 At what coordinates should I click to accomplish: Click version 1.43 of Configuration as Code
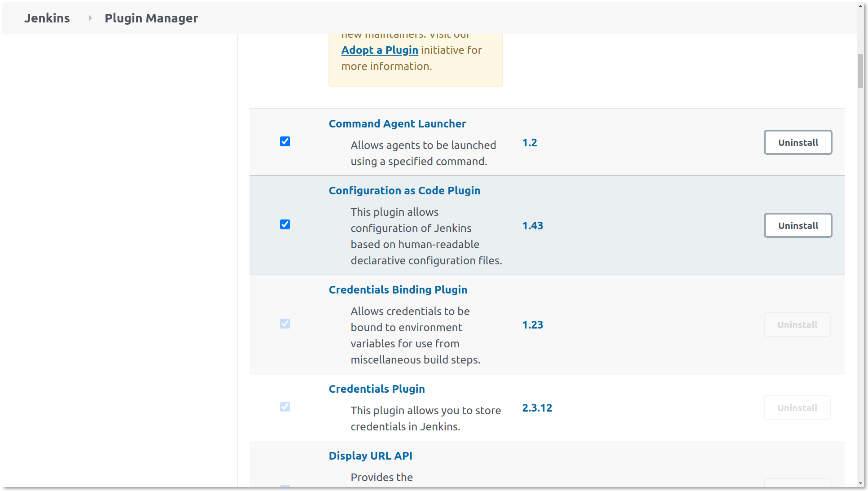[533, 226]
